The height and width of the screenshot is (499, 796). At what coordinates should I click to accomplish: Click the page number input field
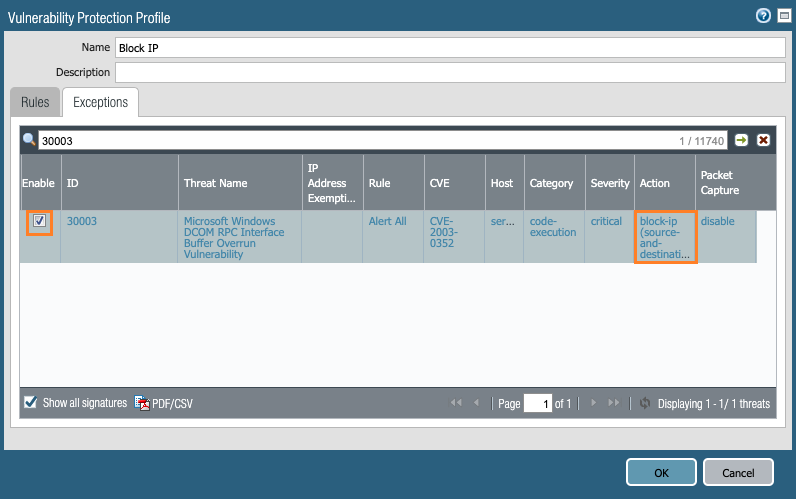(x=538, y=404)
